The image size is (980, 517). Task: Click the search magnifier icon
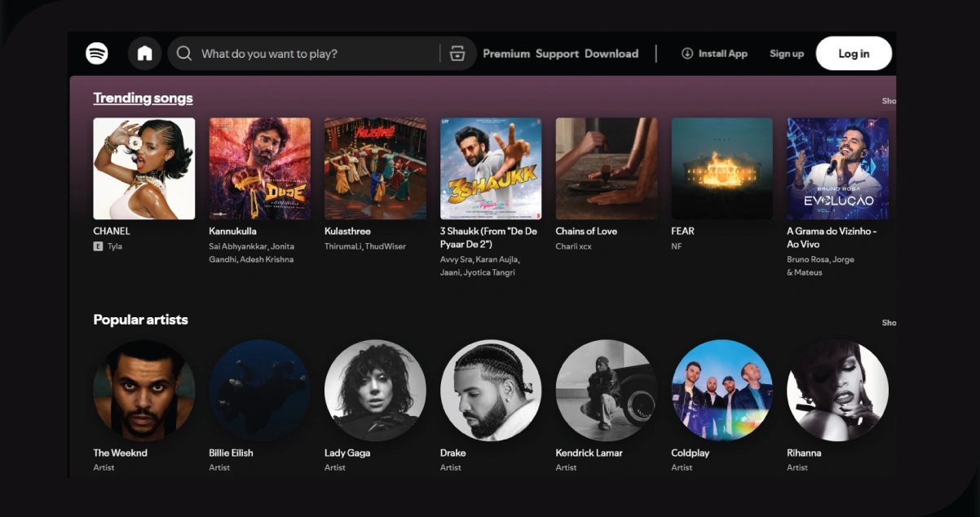click(184, 53)
